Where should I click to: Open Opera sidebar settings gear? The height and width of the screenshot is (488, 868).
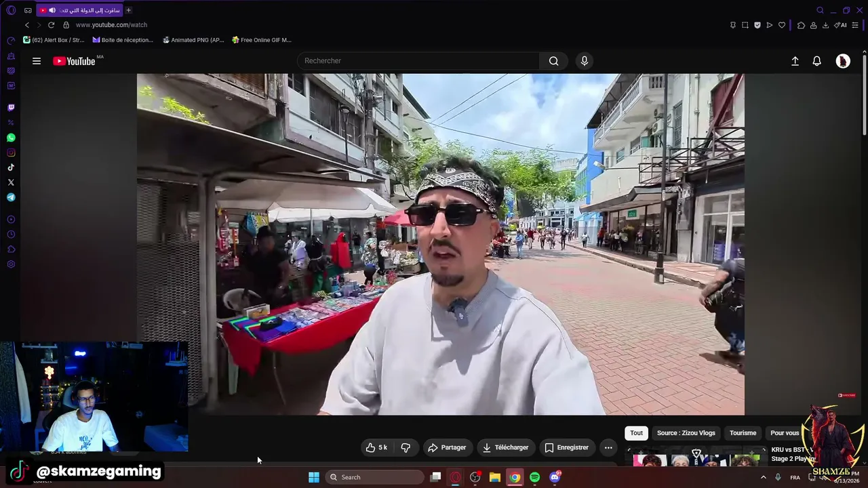[x=11, y=264]
